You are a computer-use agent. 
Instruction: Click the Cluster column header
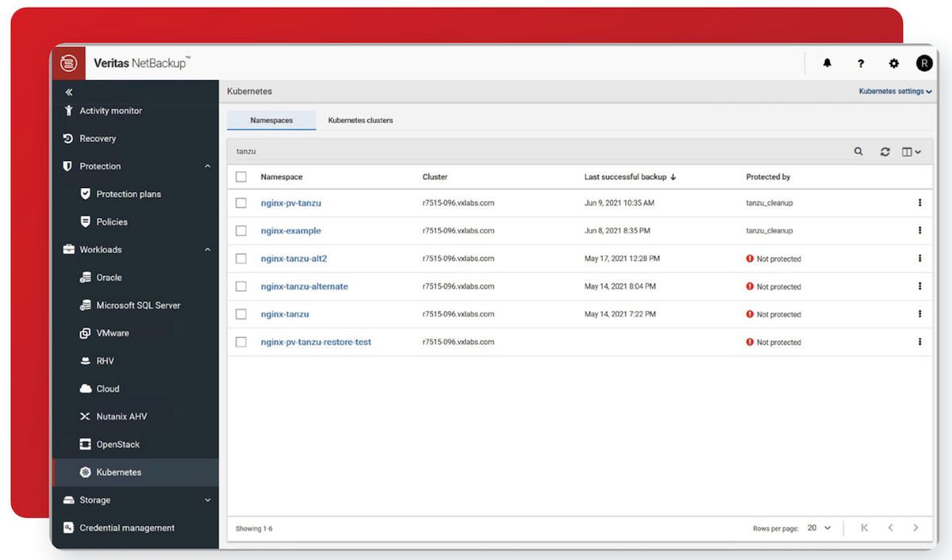click(x=435, y=177)
